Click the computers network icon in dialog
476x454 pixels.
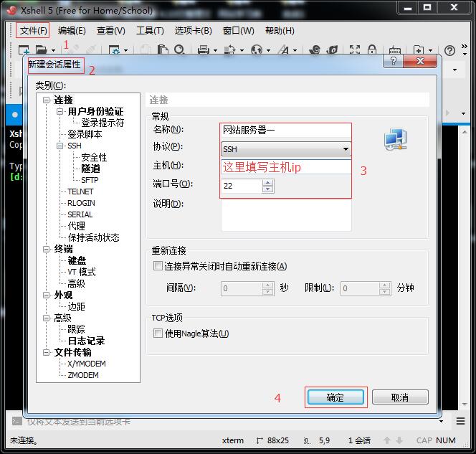point(396,139)
